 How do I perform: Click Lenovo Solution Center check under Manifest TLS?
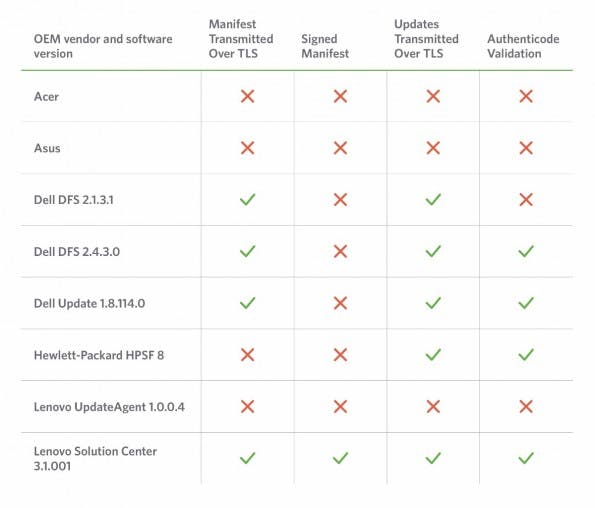click(247, 458)
